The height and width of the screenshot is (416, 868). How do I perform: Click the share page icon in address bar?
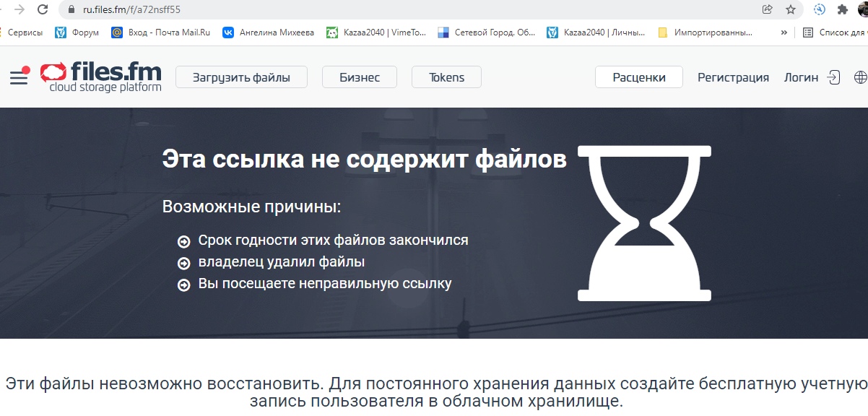(767, 9)
